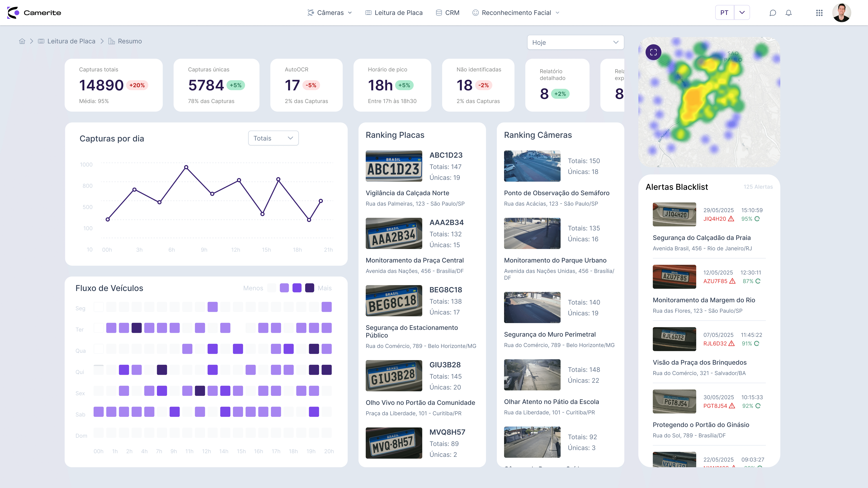Screen dimensions: 868x488
Task: Open the notifications bell icon
Action: [x=788, y=13]
